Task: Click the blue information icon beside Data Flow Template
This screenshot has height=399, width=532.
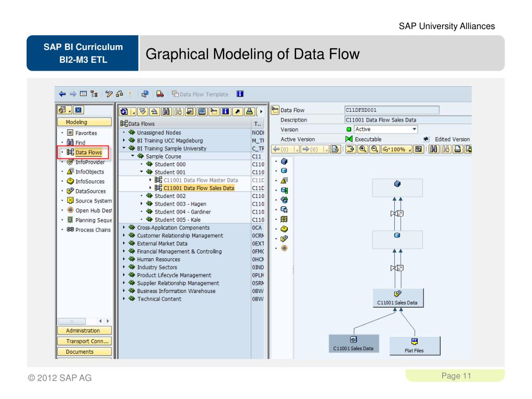Action: pyautogui.click(x=240, y=94)
